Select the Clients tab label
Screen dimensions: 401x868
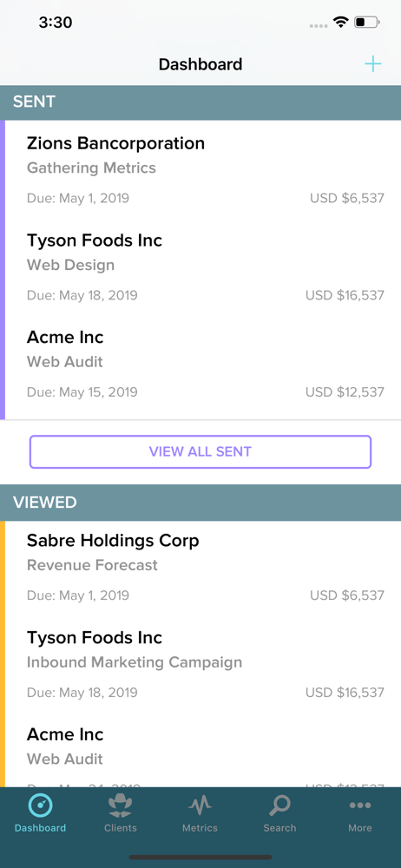point(120,828)
